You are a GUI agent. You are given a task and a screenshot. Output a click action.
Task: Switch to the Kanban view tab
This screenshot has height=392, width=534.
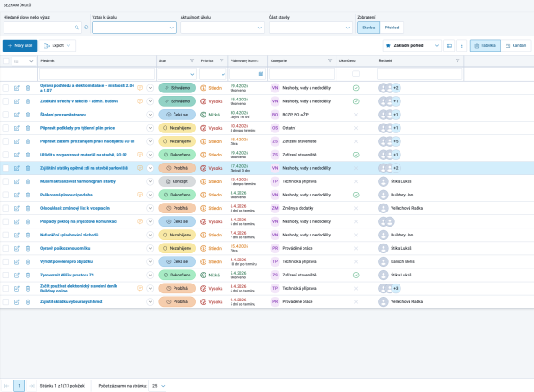click(x=516, y=45)
